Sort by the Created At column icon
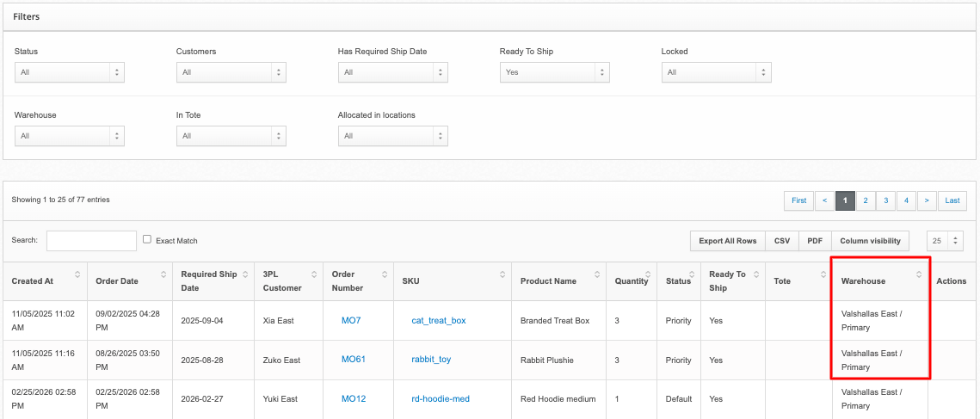The image size is (980, 419). [77, 274]
